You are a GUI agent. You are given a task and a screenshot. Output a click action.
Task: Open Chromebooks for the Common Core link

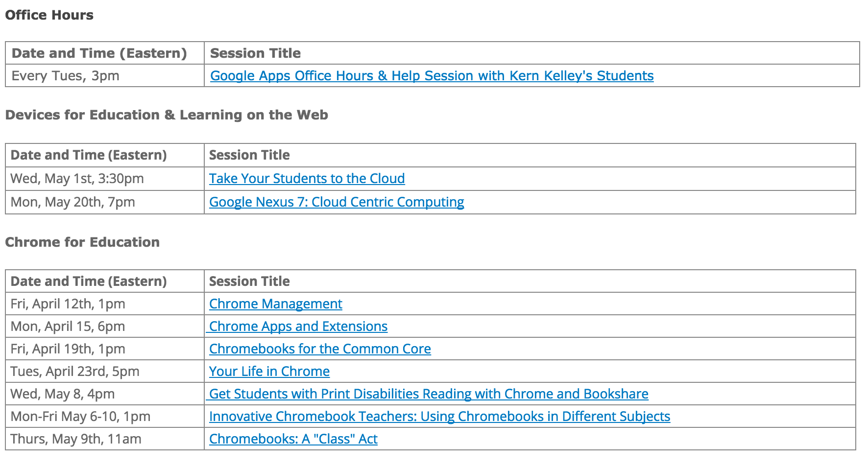320,349
